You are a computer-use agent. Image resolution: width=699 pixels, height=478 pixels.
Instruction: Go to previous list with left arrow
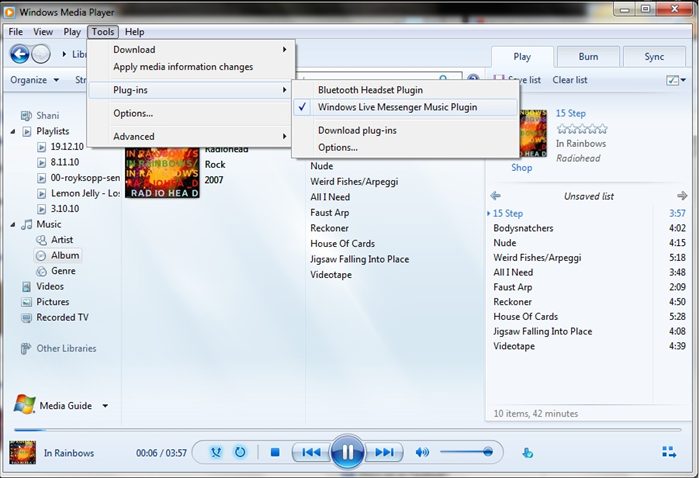(495, 196)
